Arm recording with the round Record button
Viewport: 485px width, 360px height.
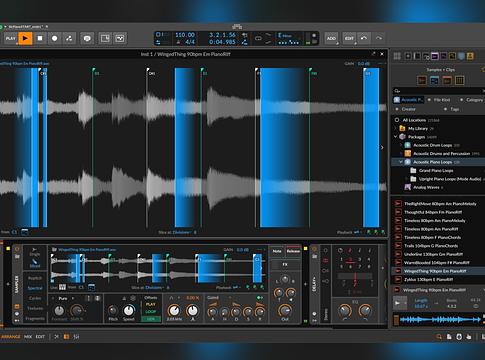coord(55,38)
